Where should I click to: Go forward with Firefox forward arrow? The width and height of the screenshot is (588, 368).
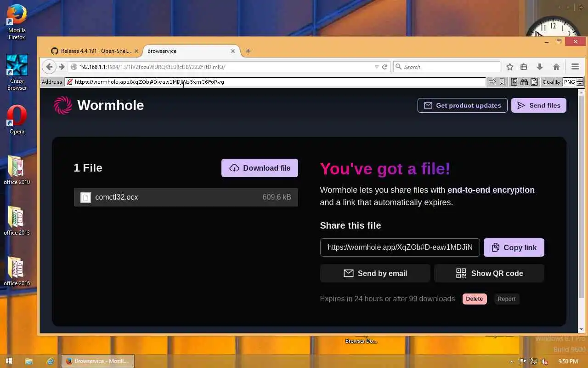point(62,67)
